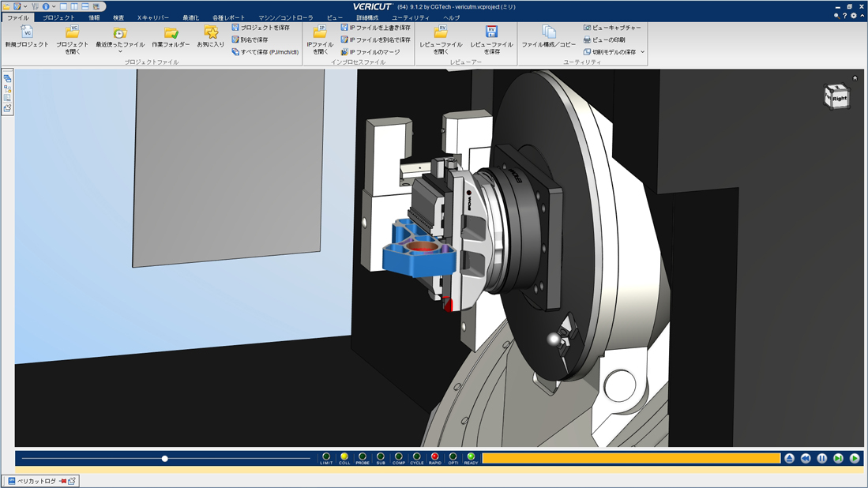Click the blue info icon in quick access toolbar

click(46, 6)
